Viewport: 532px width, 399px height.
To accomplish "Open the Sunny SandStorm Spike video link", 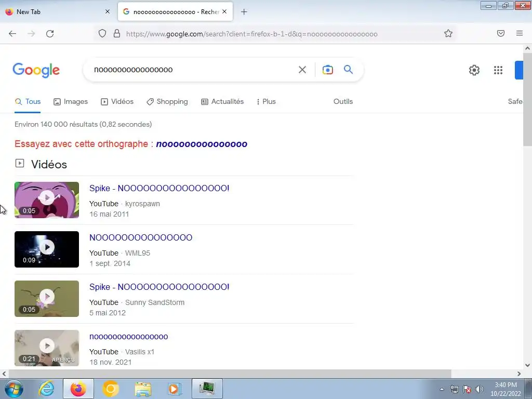I will (x=159, y=287).
